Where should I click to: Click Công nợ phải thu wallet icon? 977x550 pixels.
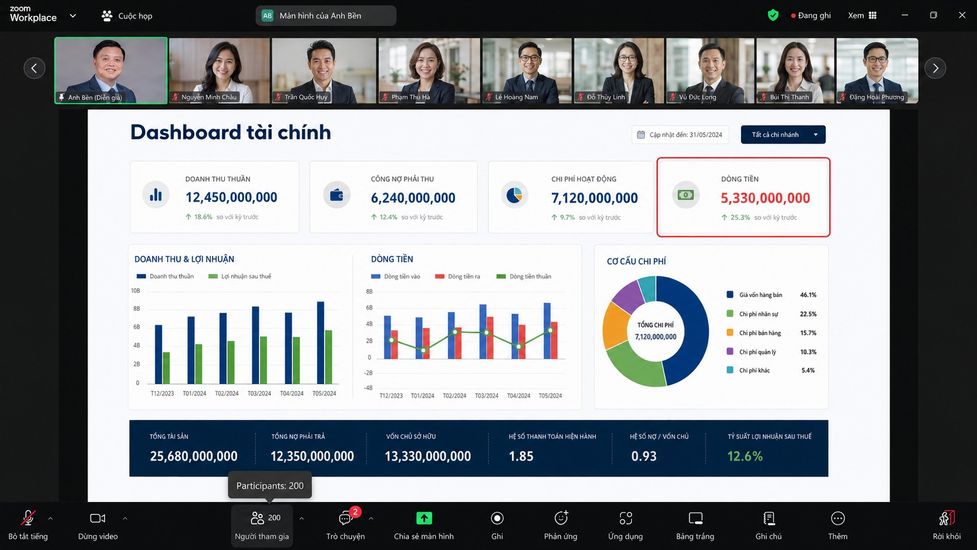(336, 195)
